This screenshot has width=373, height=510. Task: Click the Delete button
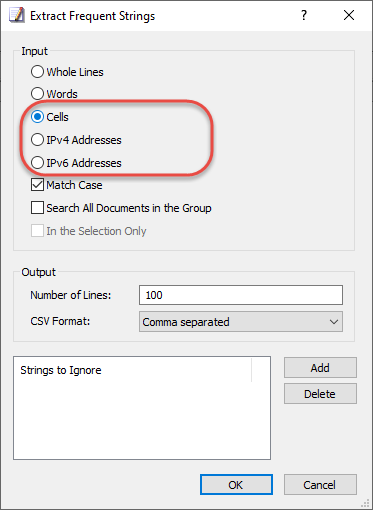coord(320,394)
